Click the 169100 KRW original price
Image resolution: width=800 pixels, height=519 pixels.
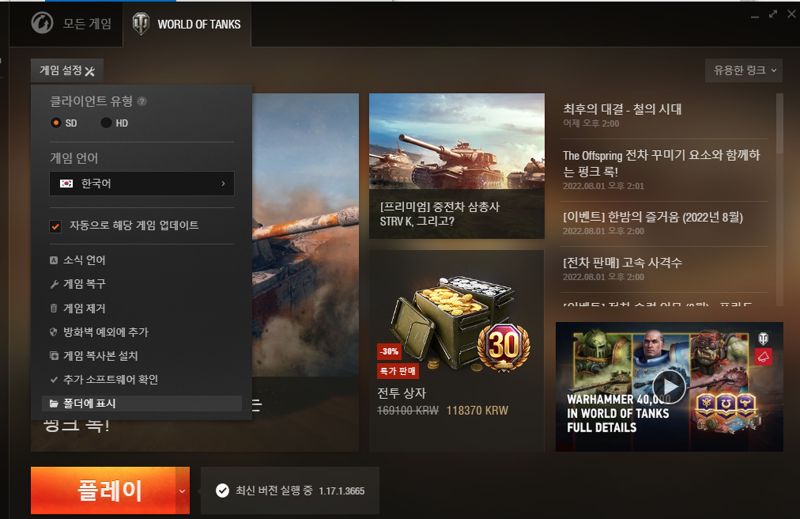click(x=408, y=411)
